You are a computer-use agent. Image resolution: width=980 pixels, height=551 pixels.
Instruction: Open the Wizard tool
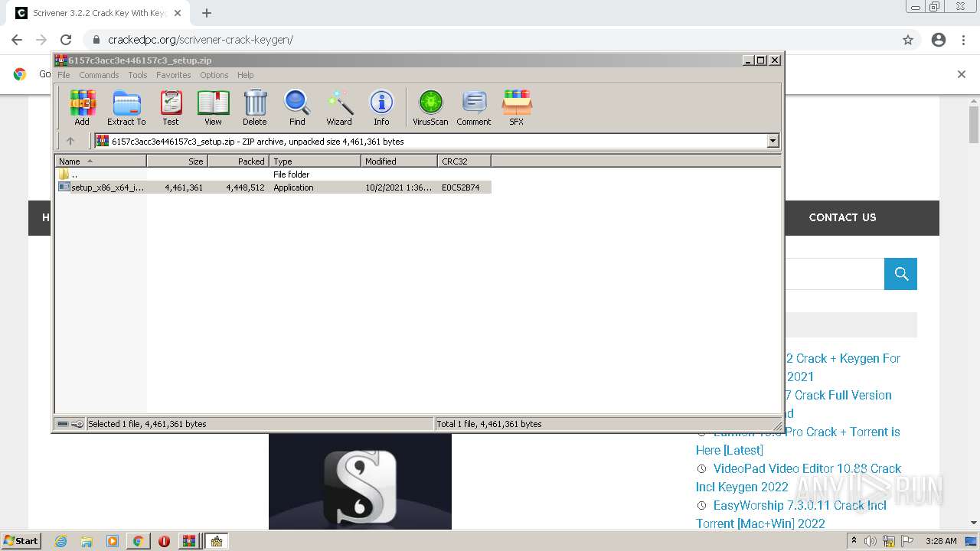click(339, 108)
